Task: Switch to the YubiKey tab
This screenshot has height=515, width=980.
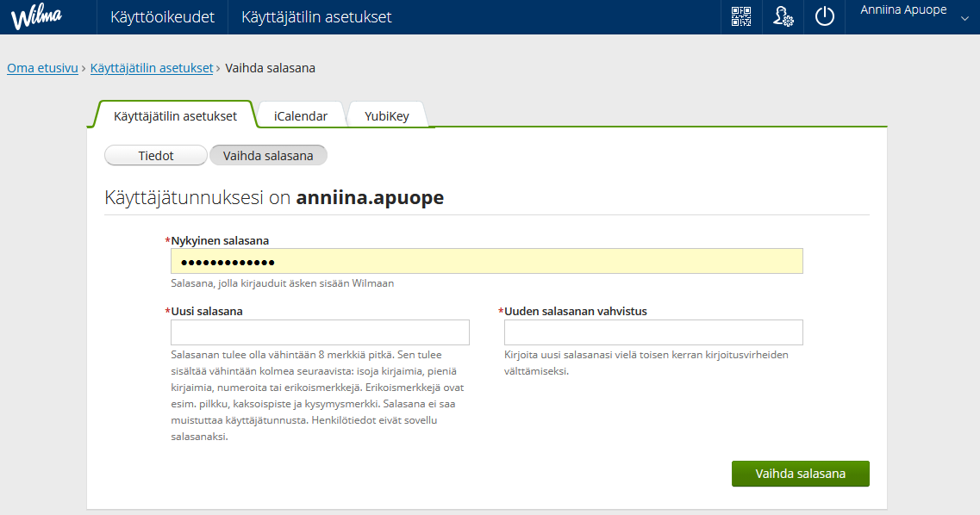Action: tap(387, 116)
